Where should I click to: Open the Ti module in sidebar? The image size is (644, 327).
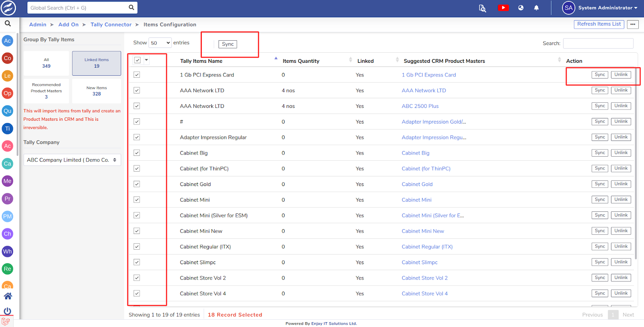[8, 128]
